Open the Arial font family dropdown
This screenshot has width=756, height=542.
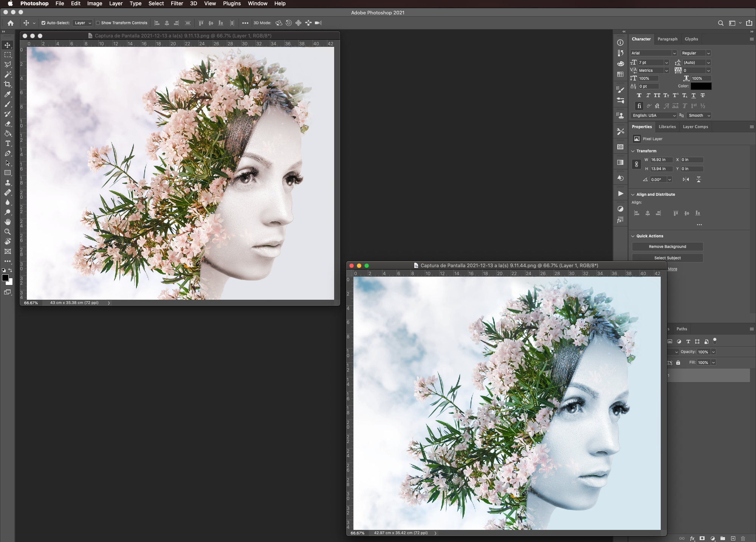pos(653,53)
